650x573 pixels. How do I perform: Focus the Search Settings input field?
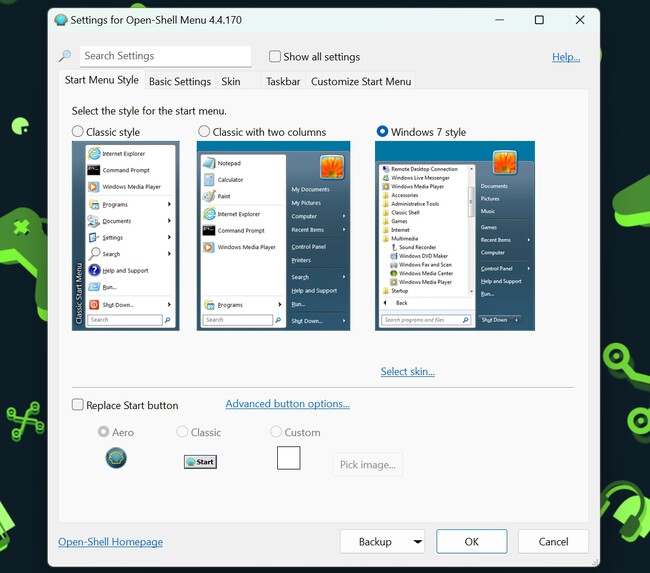(x=165, y=56)
